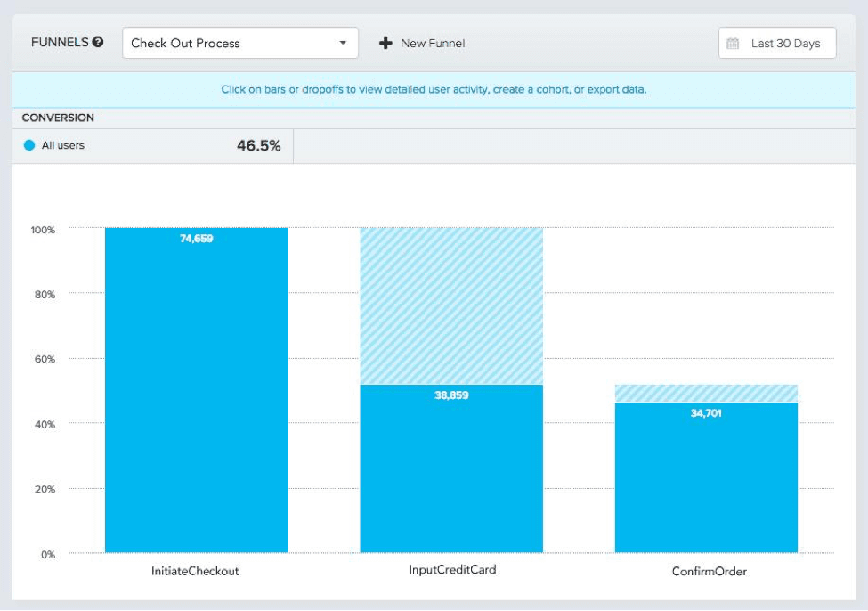Click the blue info banner about dropoffs
The height and width of the screenshot is (611, 868).
[434, 90]
